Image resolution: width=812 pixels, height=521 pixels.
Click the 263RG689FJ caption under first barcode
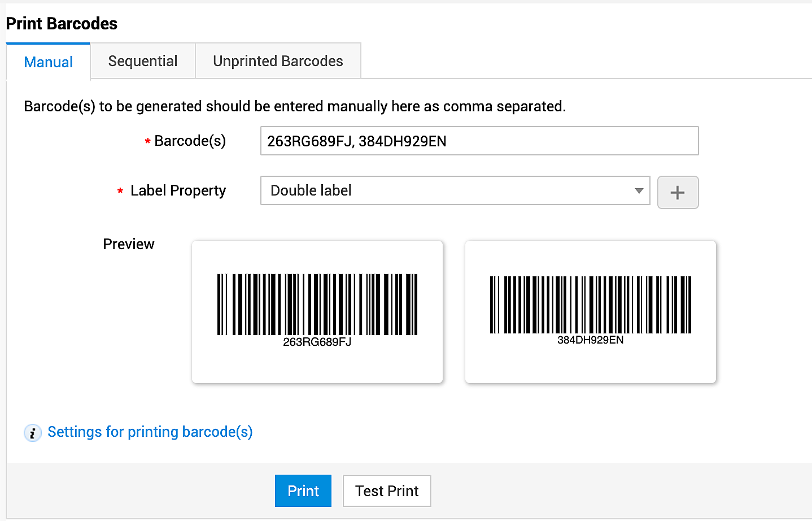click(317, 342)
